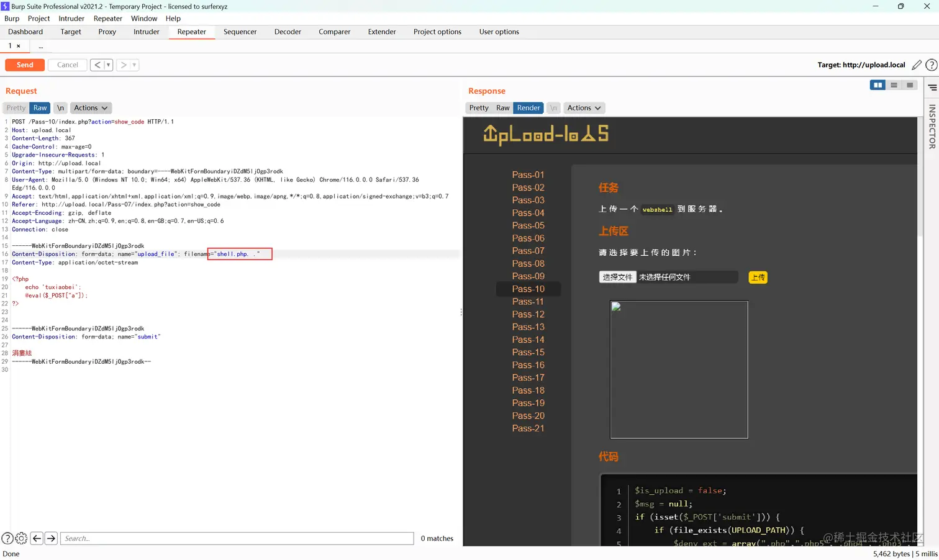The image size is (939, 560).
Task: Click the yellow 上传 upload button
Action: click(x=758, y=278)
